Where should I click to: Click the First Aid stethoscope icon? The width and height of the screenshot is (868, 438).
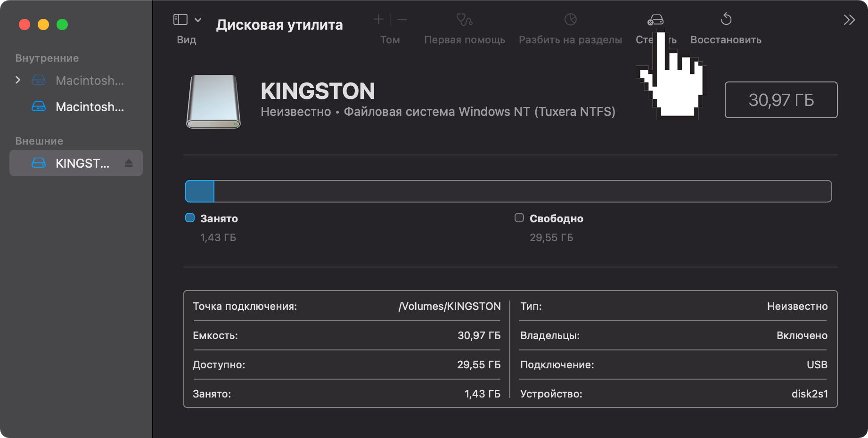click(464, 19)
